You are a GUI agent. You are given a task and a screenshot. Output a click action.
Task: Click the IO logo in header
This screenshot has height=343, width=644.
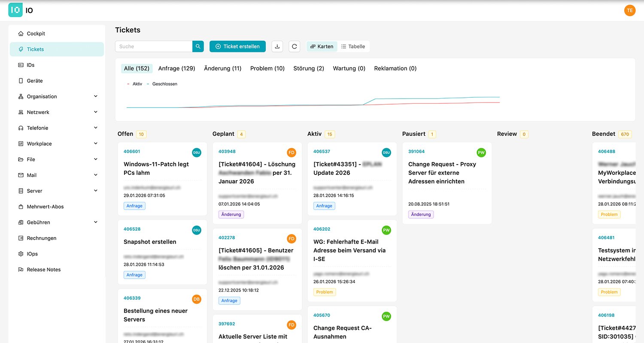coord(15,10)
